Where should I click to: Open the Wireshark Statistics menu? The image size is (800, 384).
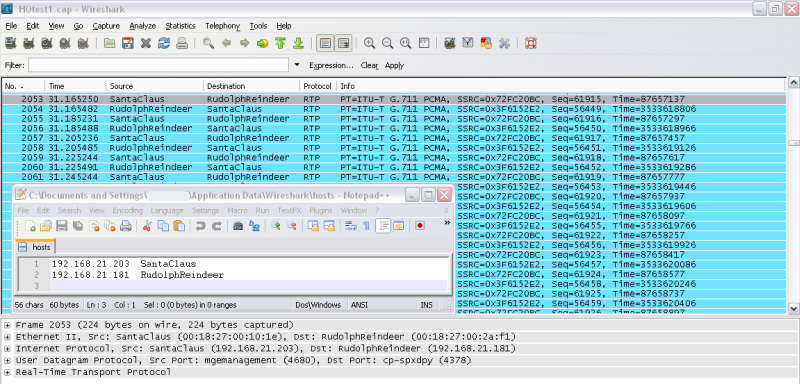pyautogui.click(x=180, y=25)
